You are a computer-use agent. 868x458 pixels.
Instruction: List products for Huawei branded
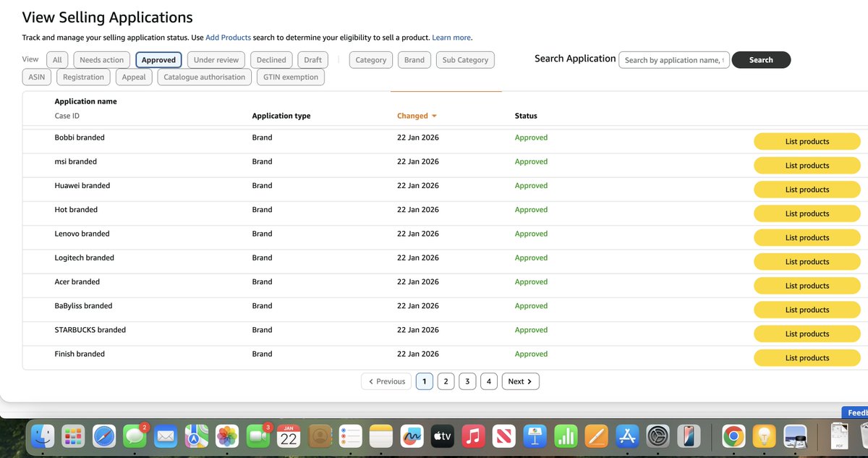pyautogui.click(x=807, y=190)
